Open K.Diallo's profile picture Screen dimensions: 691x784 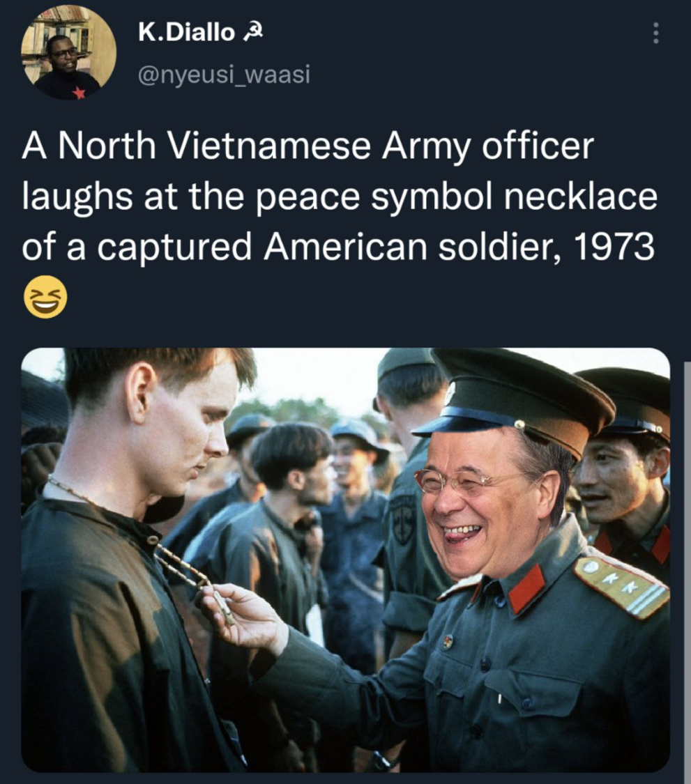[68, 52]
